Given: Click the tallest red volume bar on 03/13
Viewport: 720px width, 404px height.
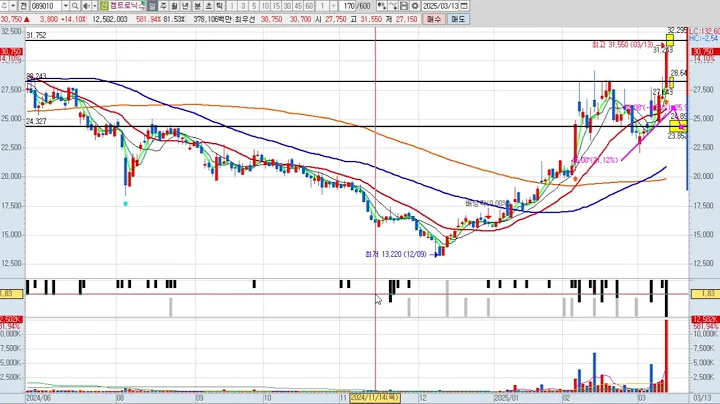Looking at the screenshot, I should (666, 356).
